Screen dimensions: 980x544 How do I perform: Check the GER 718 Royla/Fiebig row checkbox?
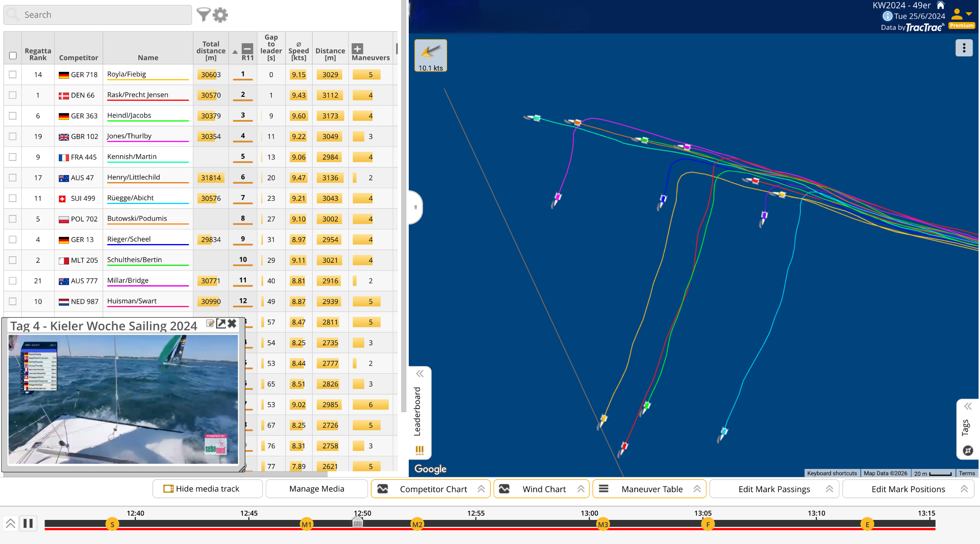tap(13, 75)
